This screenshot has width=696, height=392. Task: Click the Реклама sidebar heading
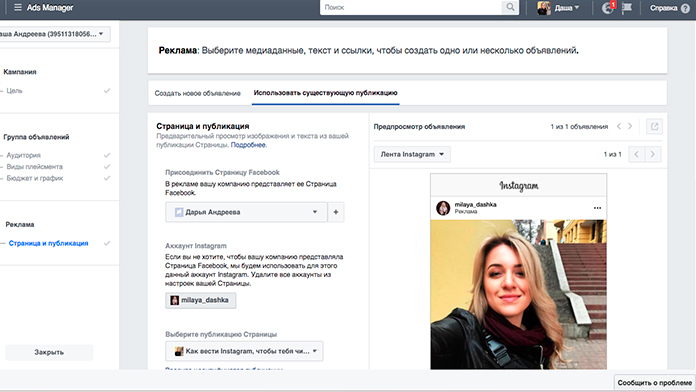(x=20, y=225)
